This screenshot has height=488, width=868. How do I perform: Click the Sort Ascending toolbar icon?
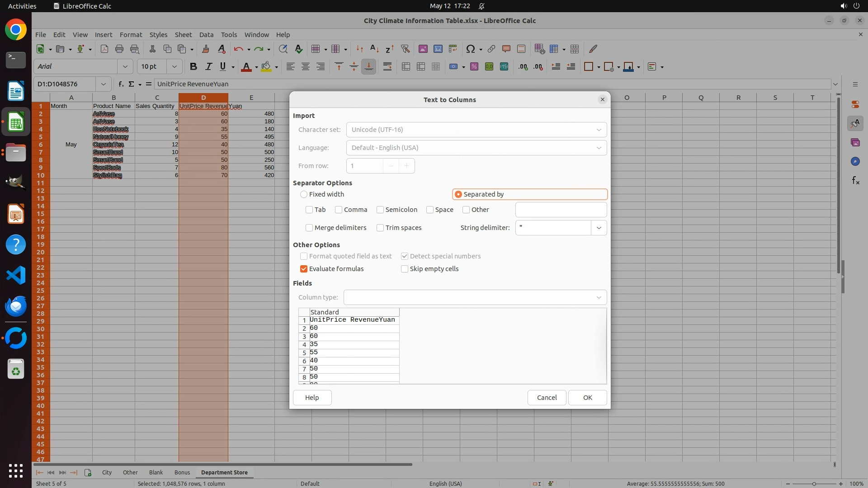[x=374, y=49]
